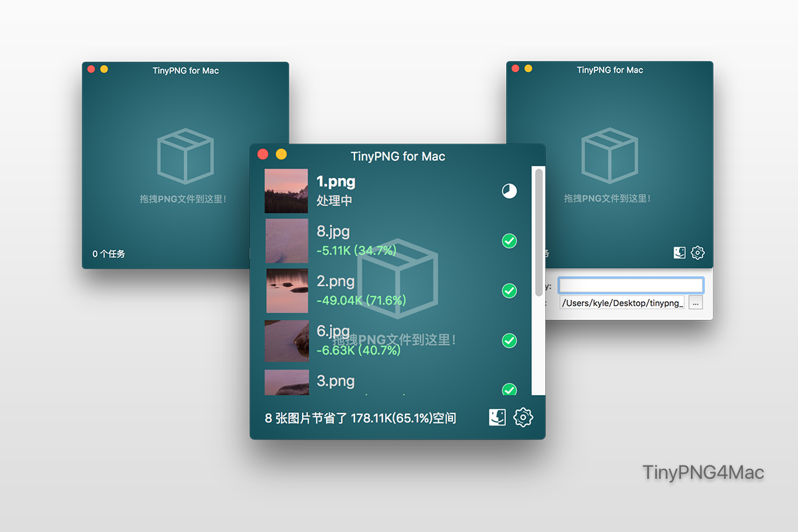Screen dimensions: 798x532
Task: Click the green checkmark next to 8.jpg
Action: pos(509,241)
